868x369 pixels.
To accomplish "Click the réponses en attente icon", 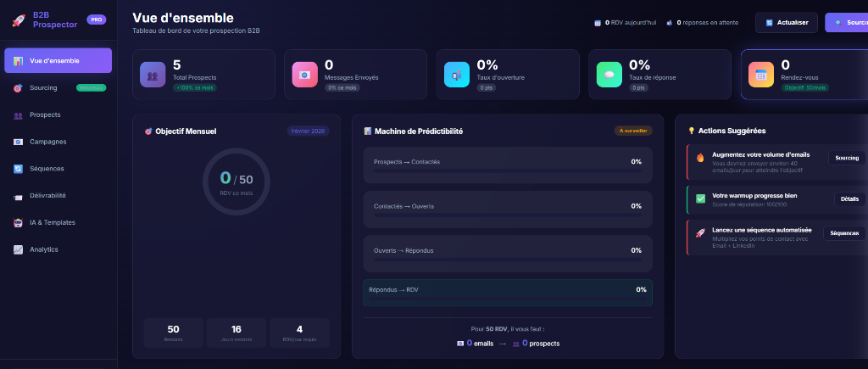I will pos(670,23).
